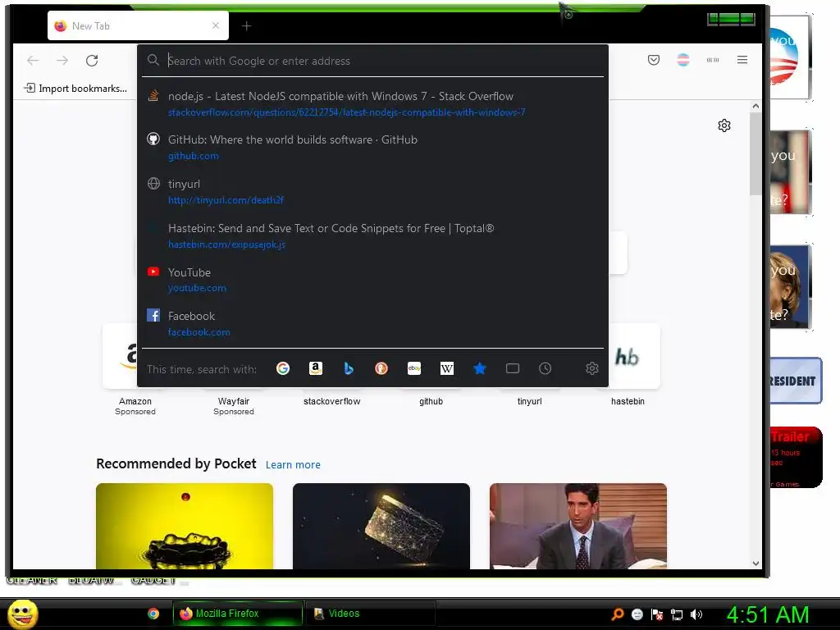Click Import bookmarks button
The width and height of the screenshot is (840, 630).
pyautogui.click(x=75, y=89)
